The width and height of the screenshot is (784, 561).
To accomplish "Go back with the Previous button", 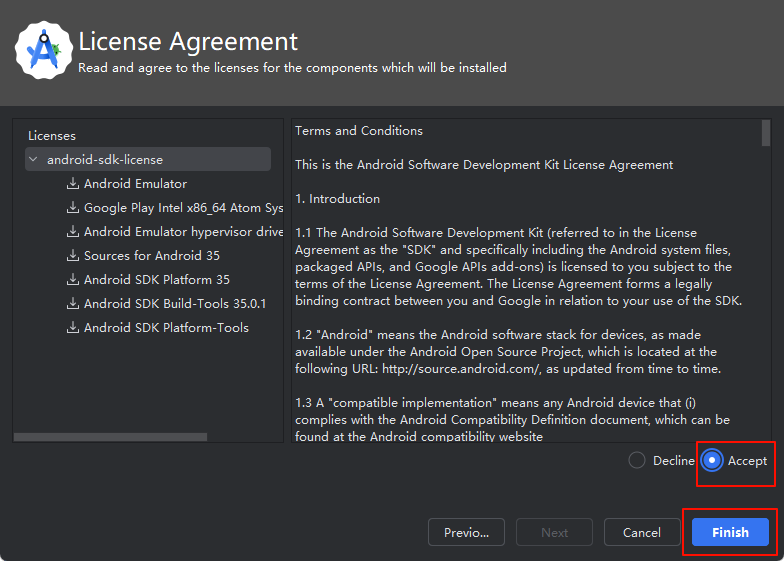I will click(466, 532).
